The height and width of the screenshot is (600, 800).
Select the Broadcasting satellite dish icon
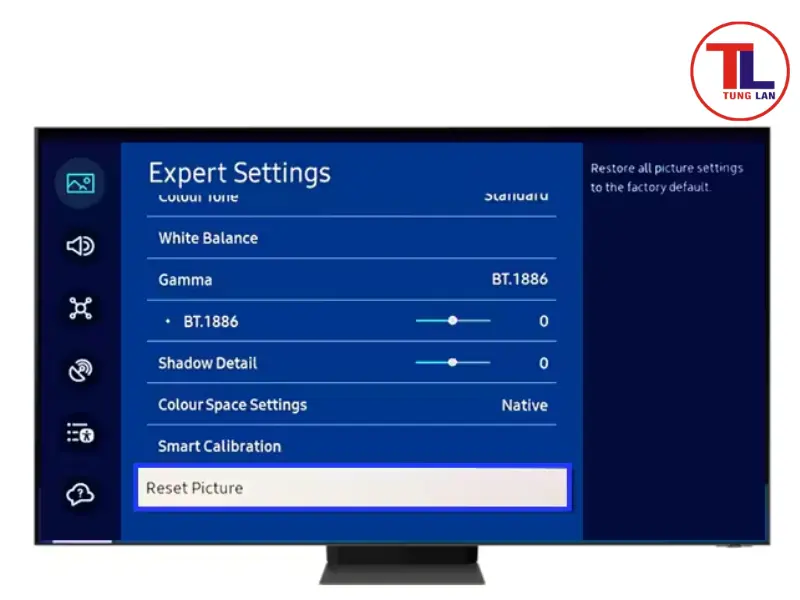(x=80, y=371)
